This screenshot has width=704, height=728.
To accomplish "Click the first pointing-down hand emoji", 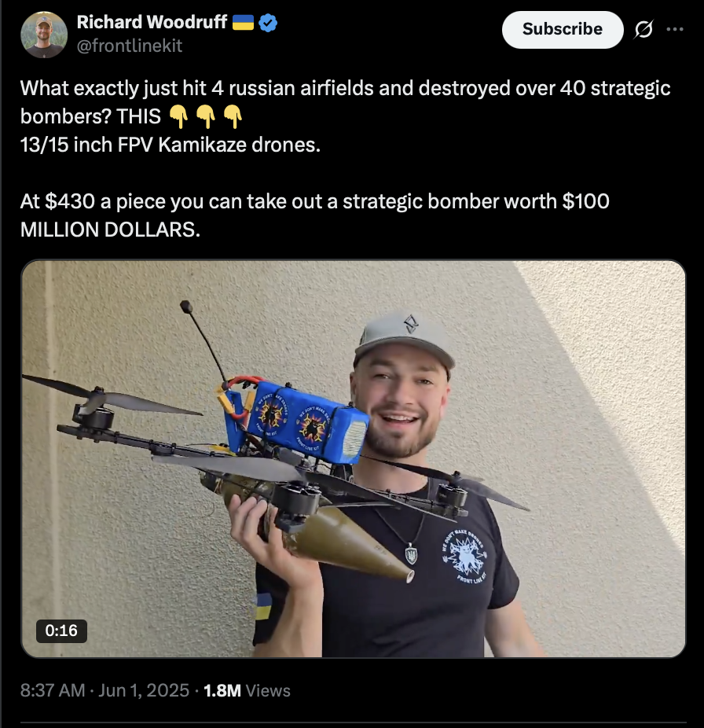I will point(178,116).
